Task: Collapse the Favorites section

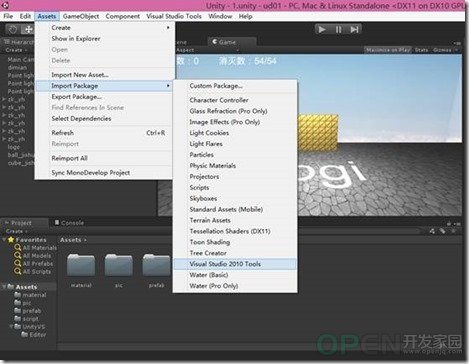Action: (x=4, y=239)
